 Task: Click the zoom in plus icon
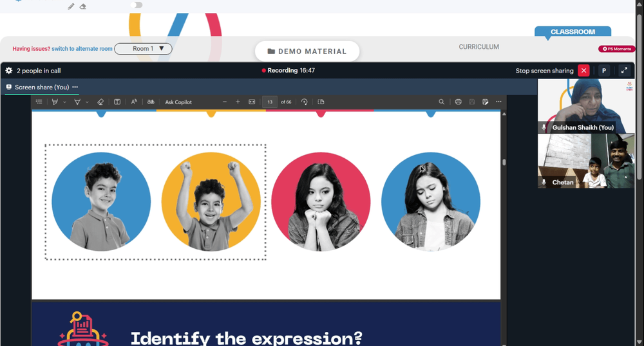pyautogui.click(x=238, y=102)
